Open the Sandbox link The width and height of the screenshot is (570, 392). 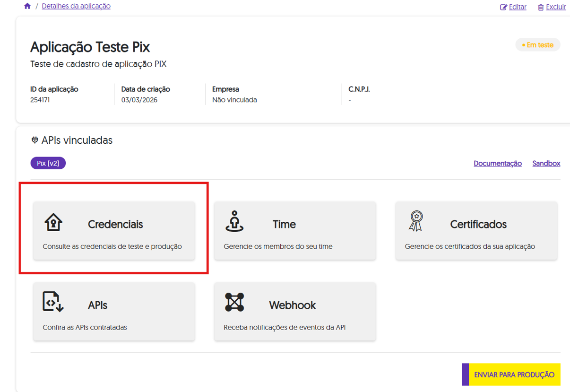coord(546,163)
